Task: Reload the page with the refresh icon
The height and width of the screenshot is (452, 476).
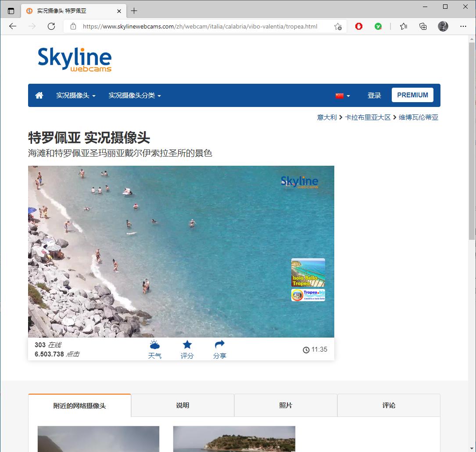Action: [x=51, y=26]
